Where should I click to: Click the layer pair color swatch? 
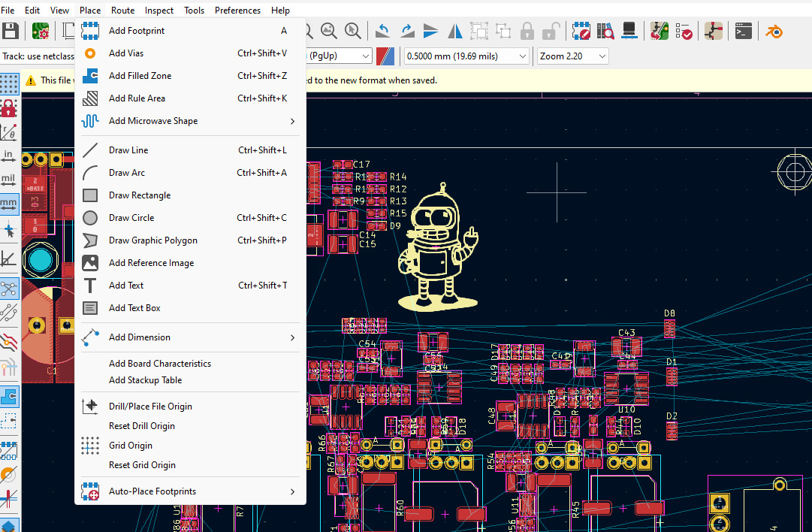click(385, 56)
